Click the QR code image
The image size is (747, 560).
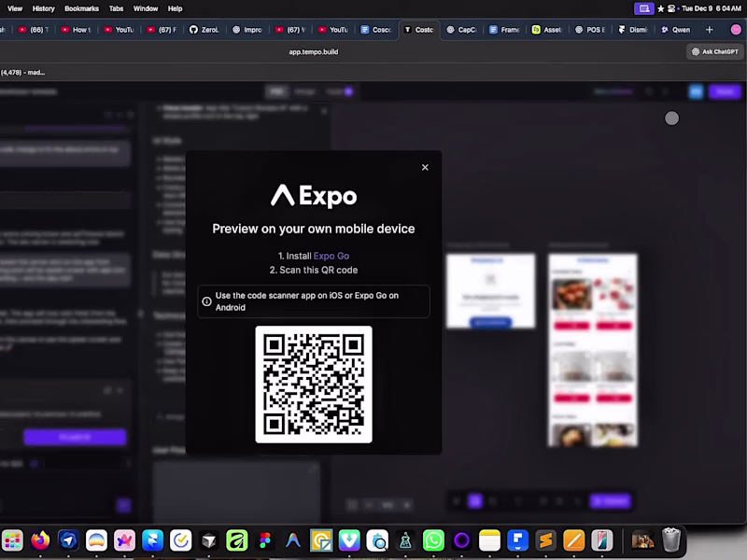pos(314,385)
